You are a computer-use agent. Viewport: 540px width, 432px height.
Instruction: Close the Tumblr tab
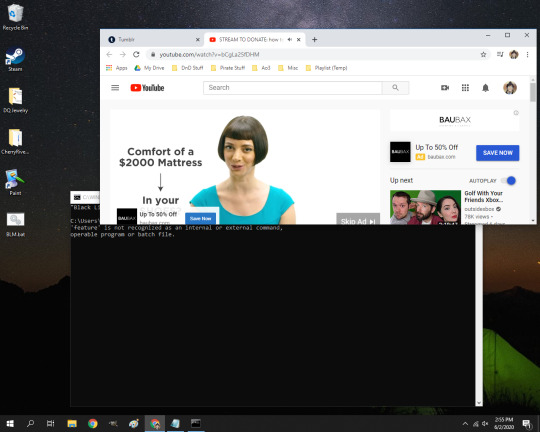click(x=198, y=40)
